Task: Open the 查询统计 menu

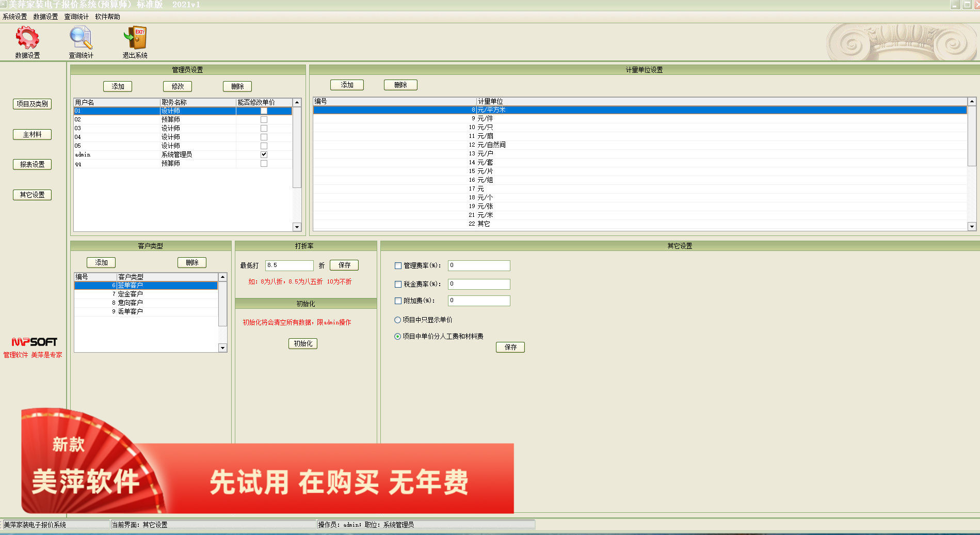Action: 76,17
